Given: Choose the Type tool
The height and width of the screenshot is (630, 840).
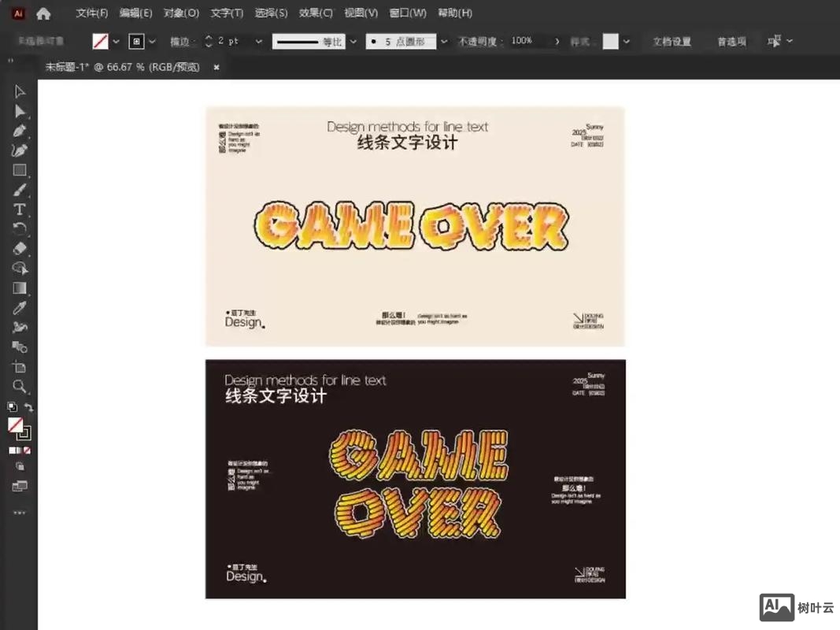Looking at the screenshot, I should pos(21,209).
